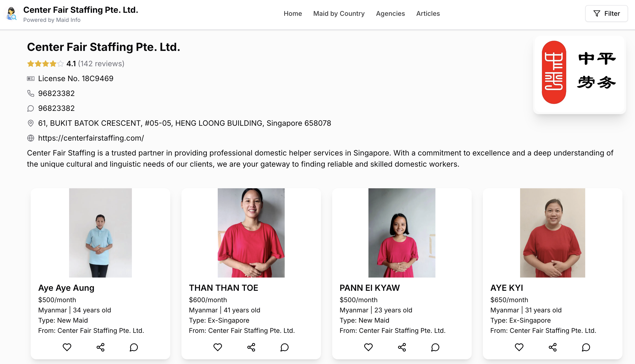This screenshot has width=635, height=364.
Task: Click the globe icon beside website URL
Action: [x=30, y=138]
